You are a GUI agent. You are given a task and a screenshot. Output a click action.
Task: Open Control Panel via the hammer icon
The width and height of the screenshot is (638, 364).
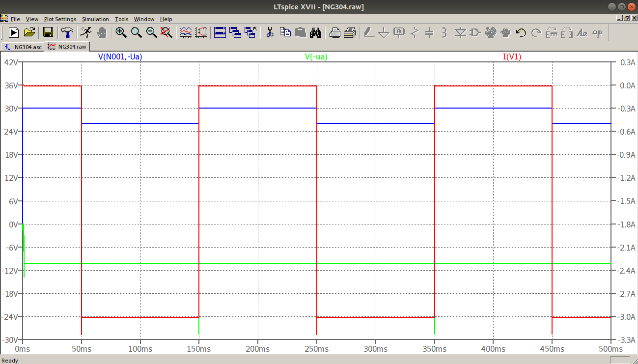(x=67, y=32)
